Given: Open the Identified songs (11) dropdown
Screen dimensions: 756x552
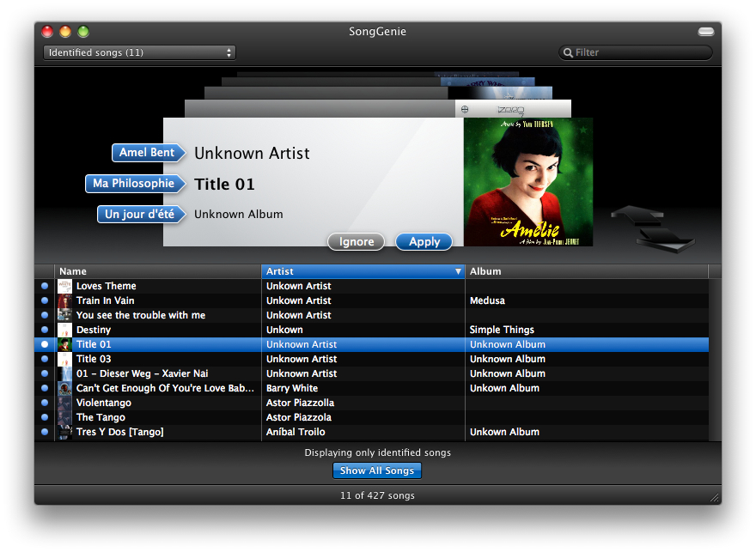Looking at the screenshot, I should pos(139,52).
